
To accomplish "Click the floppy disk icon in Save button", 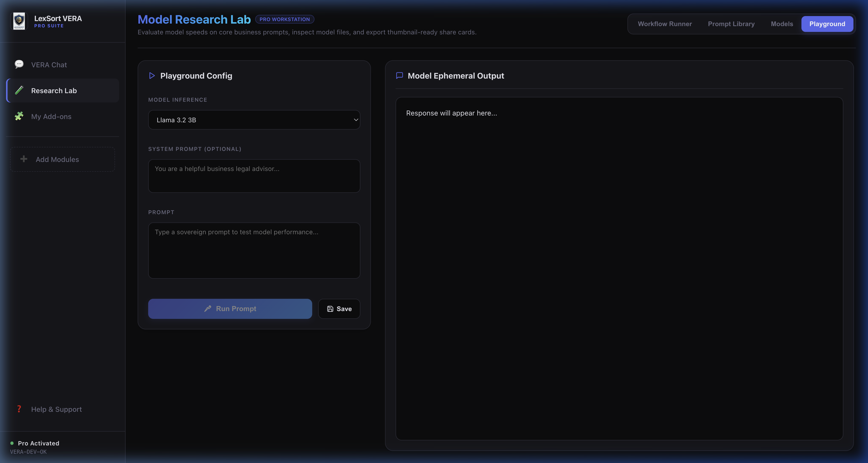I will point(330,309).
